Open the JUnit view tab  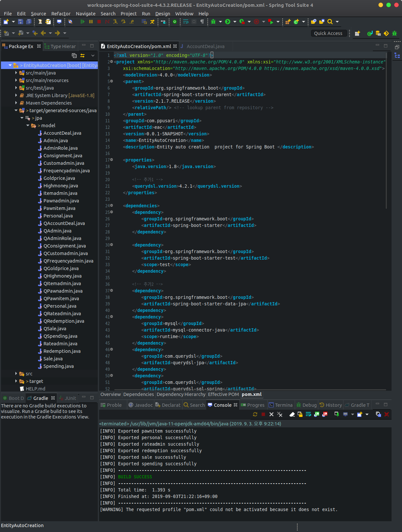(68, 398)
